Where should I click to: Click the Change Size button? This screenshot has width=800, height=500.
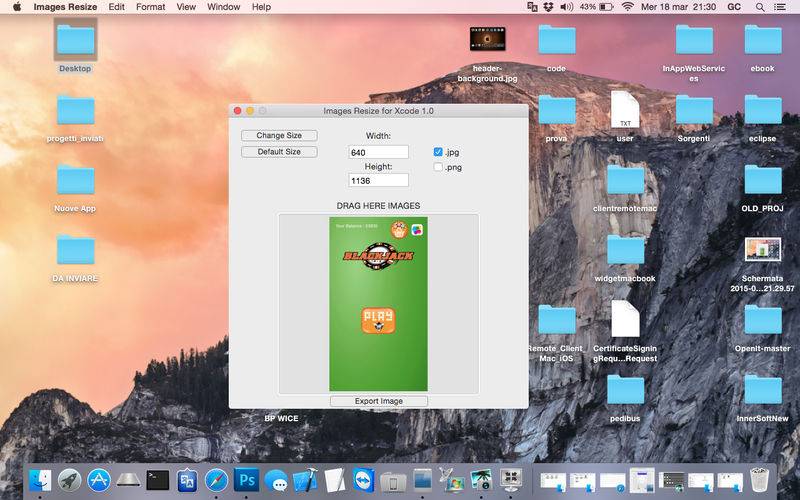pyautogui.click(x=279, y=135)
